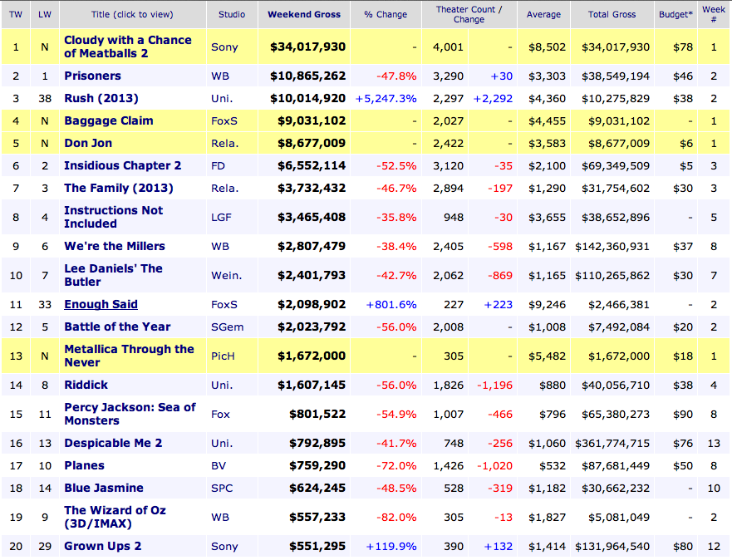Select the +119.9% change value
Image resolution: width=732 pixels, height=560 pixels.
pos(391,547)
